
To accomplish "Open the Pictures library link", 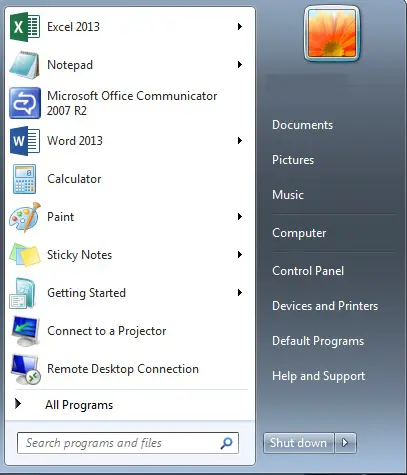I will point(293,160).
